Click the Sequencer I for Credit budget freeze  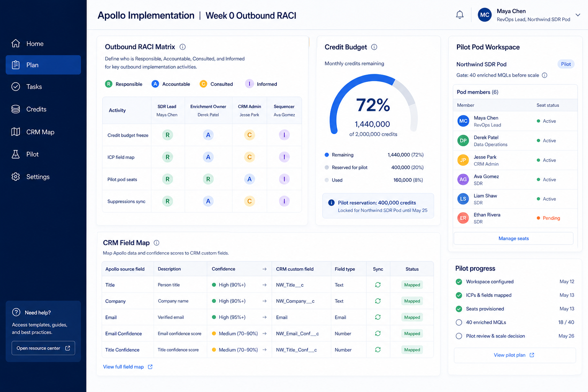pyautogui.click(x=284, y=135)
